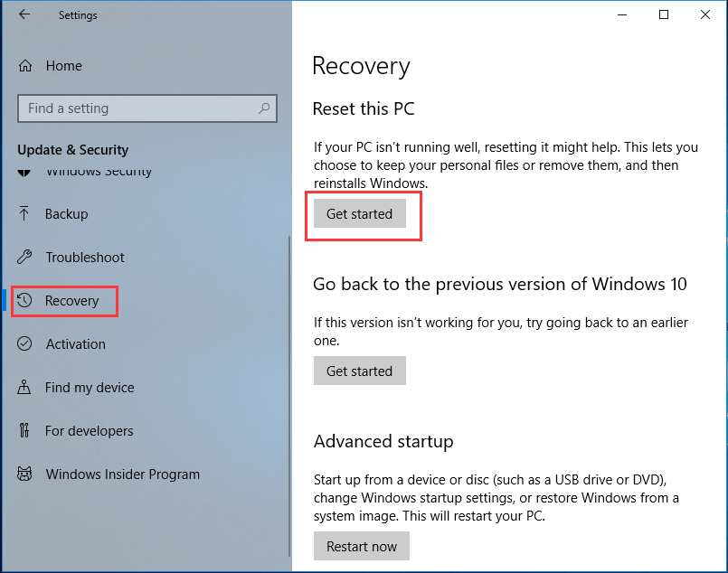The height and width of the screenshot is (573, 728).
Task: Click the For developers icon
Action: (26, 431)
